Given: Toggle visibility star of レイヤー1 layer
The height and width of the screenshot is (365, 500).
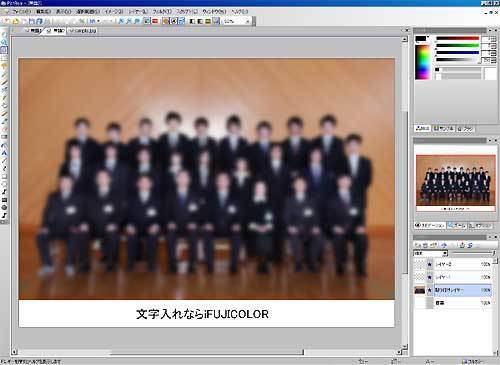Looking at the screenshot, I should coord(430,277).
